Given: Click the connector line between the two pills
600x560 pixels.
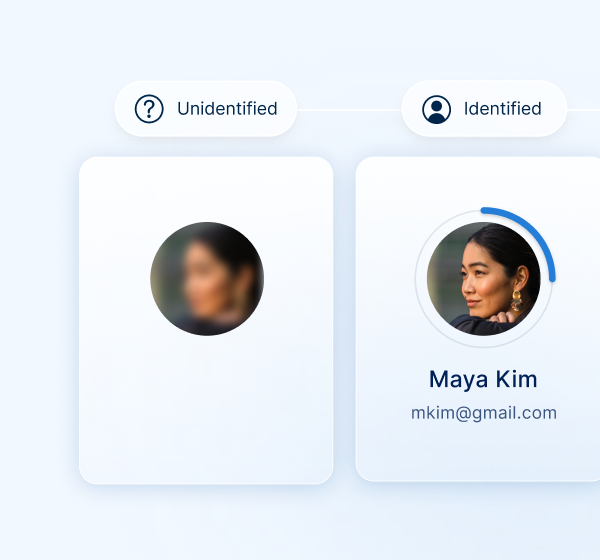Looking at the screenshot, I should pos(349,109).
